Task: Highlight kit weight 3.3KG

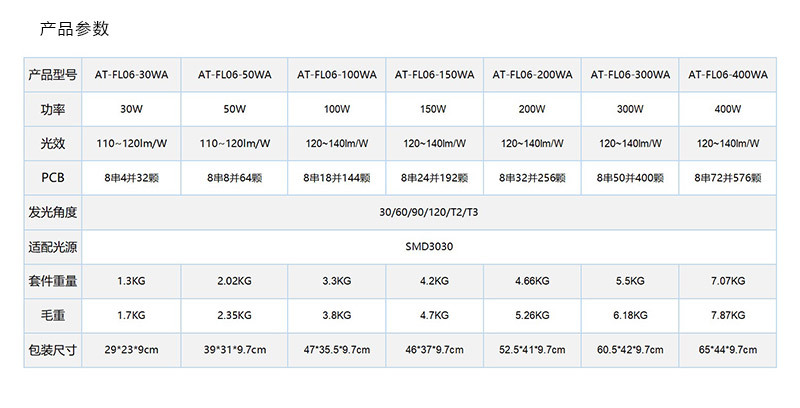Action: 337,281
